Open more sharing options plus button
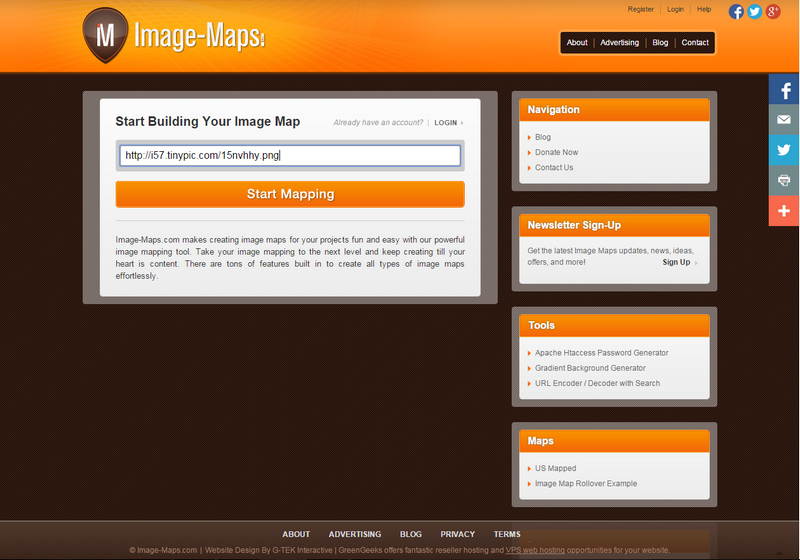 pyautogui.click(x=784, y=211)
